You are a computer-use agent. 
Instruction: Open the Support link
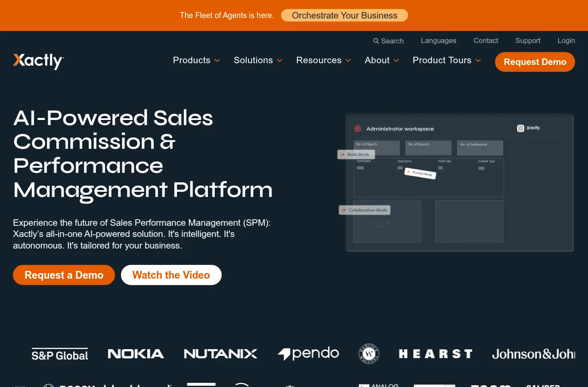528,40
